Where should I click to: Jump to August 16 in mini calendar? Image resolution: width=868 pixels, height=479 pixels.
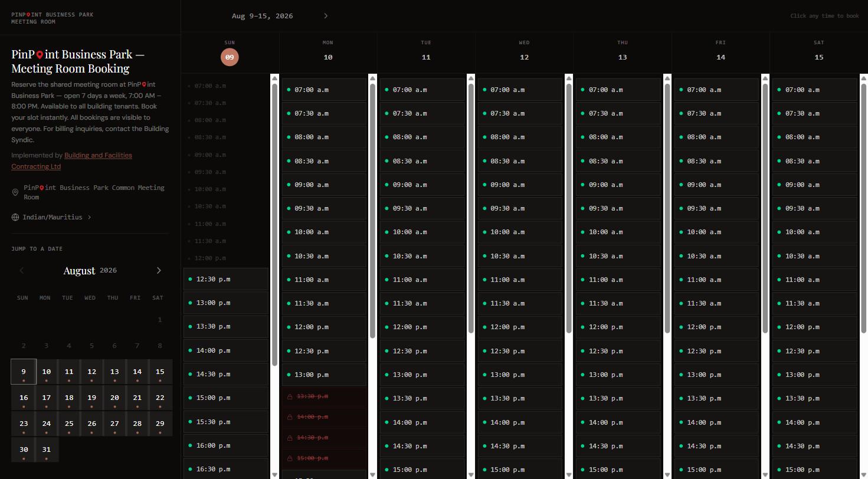point(24,398)
